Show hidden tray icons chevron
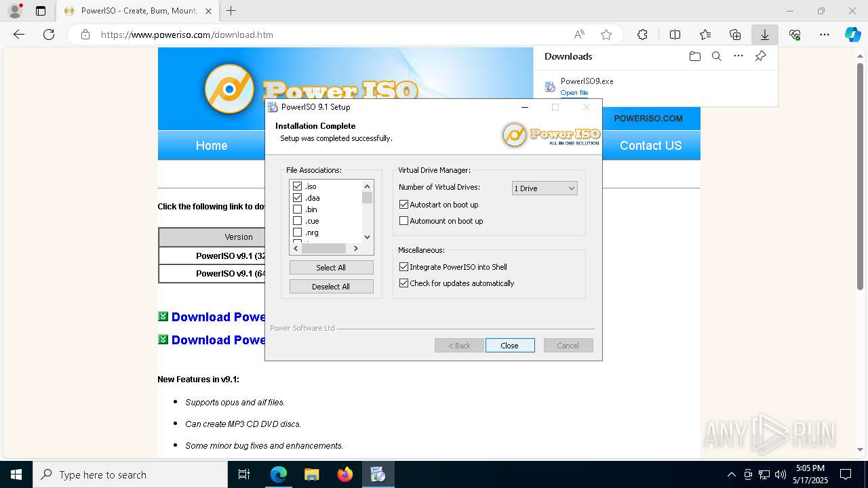Screen dimensions: 868x488 [731, 474]
